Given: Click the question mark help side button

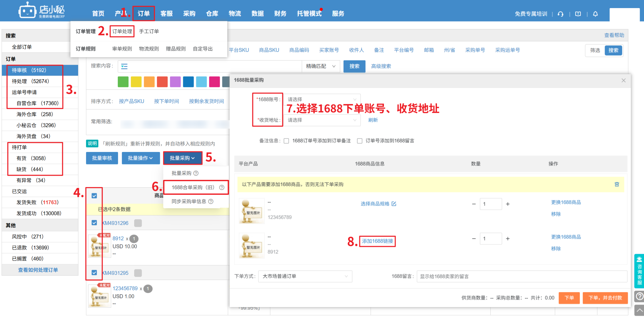Looking at the screenshot, I should (639, 296).
